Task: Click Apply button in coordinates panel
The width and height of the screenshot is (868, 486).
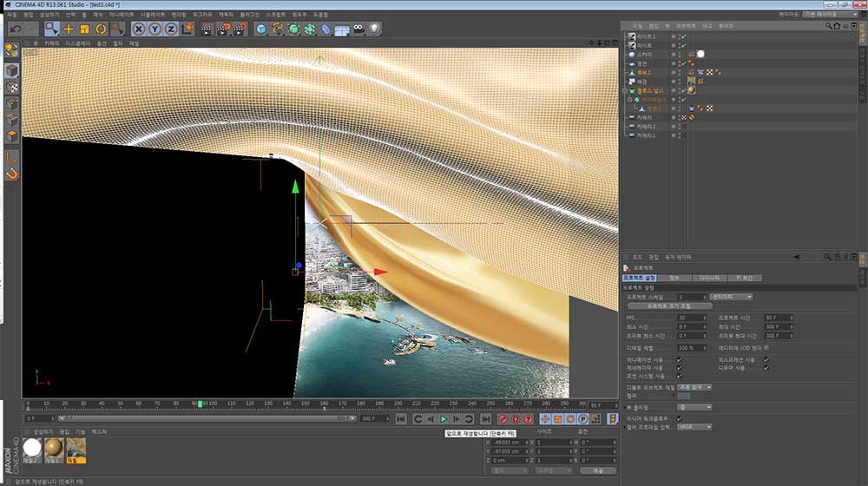Action: [x=598, y=470]
